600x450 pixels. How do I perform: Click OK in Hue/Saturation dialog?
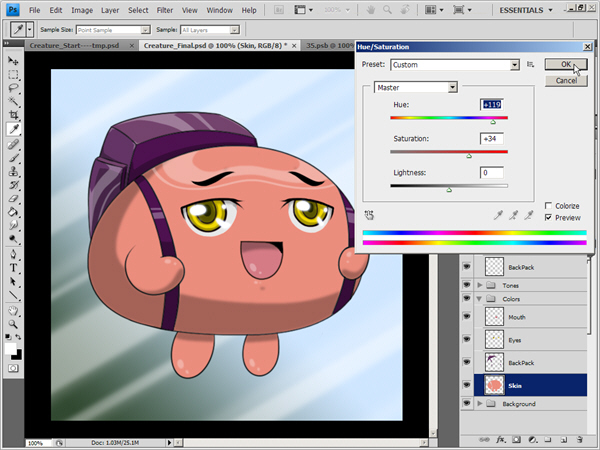click(566, 64)
